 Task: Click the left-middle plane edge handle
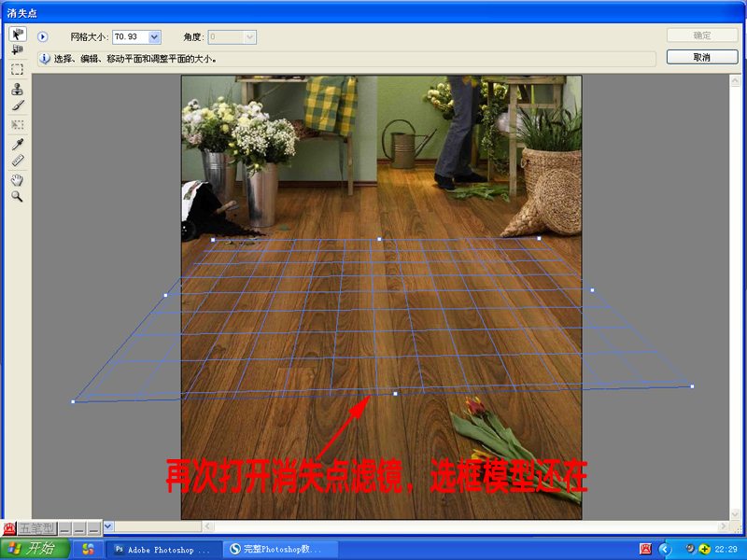pyautogui.click(x=166, y=295)
